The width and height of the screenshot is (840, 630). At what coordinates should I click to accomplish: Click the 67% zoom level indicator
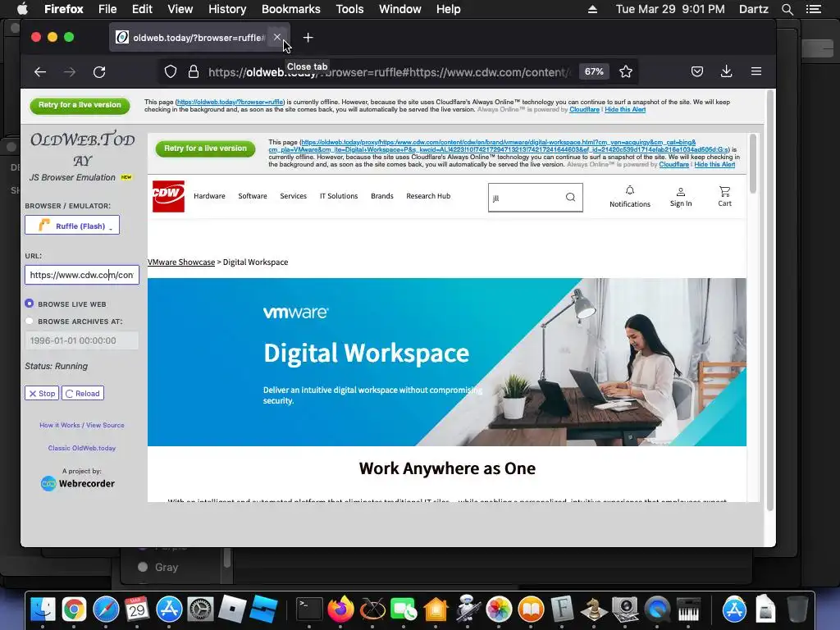click(x=594, y=72)
